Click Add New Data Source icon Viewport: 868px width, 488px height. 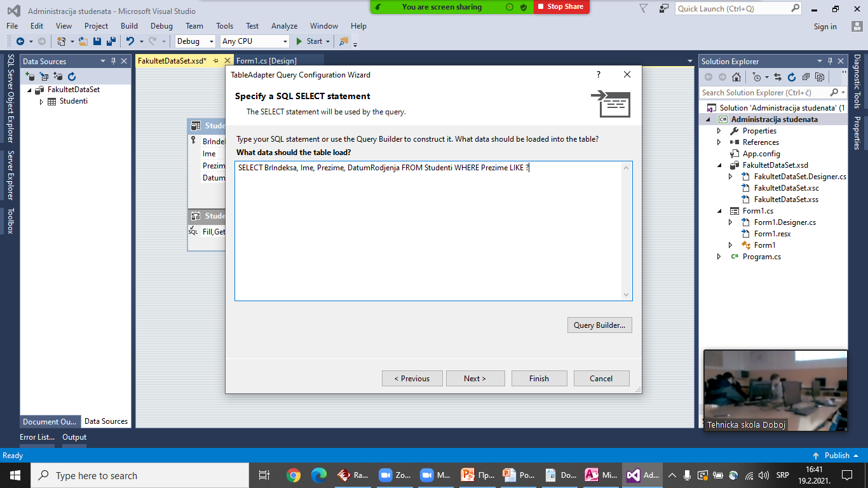point(30,76)
